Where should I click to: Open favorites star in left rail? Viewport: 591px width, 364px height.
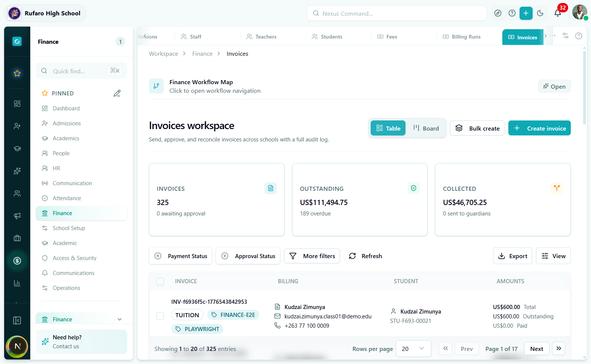coord(17,73)
